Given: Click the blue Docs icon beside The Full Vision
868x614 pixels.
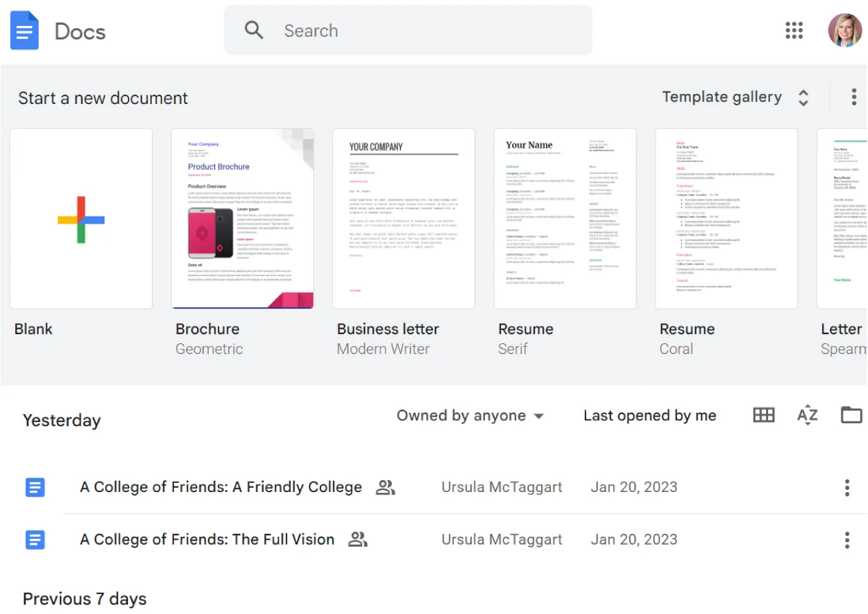Looking at the screenshot, I should click(34, 539).
